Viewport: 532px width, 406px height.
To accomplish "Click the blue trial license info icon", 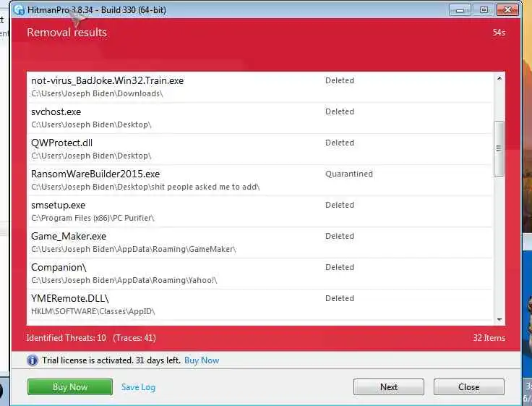I will pyautogui.click(x=33, y=360).
